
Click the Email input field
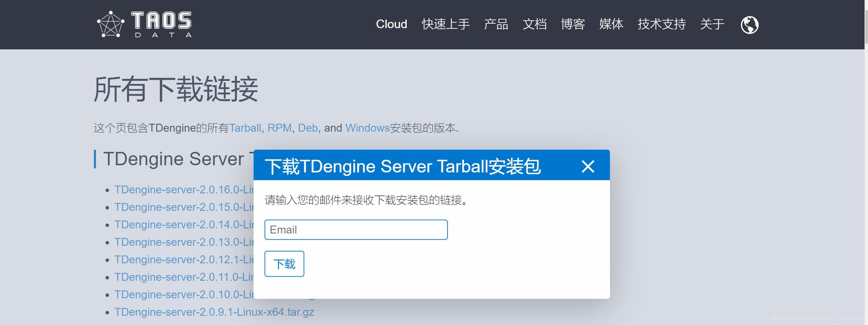click(x=356, y=230)
